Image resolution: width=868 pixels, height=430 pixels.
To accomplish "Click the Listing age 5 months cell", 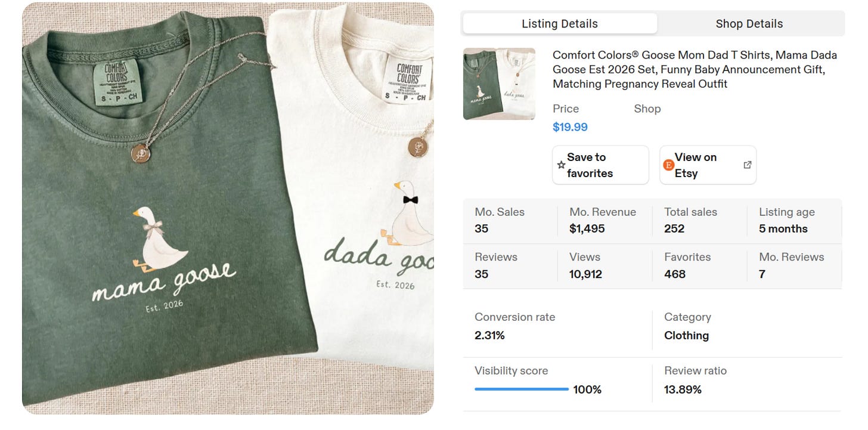I will (x=794, y=221).
